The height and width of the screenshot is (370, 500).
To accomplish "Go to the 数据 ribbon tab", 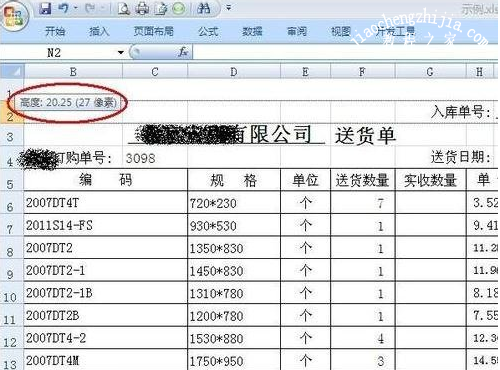I will click(x=252, y=32).
